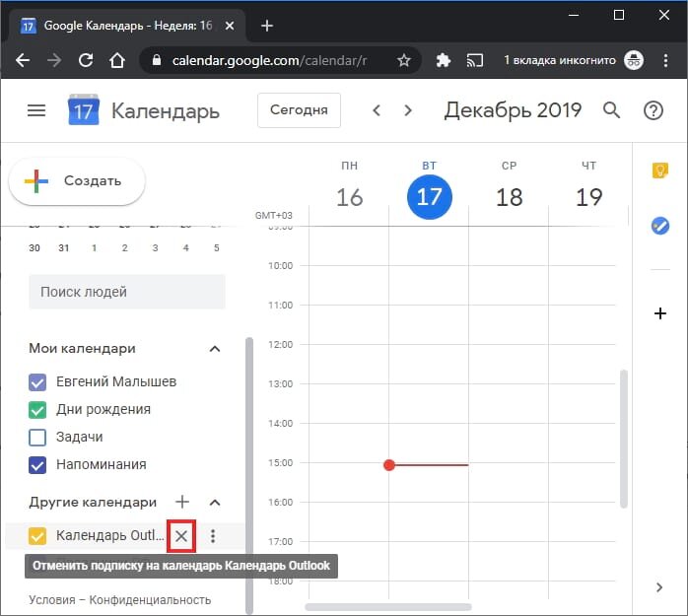The height and width of the screenshot is (616, 688).
Task: Click the GMT+03 timezone label
Action: click(x=273, y=216)
